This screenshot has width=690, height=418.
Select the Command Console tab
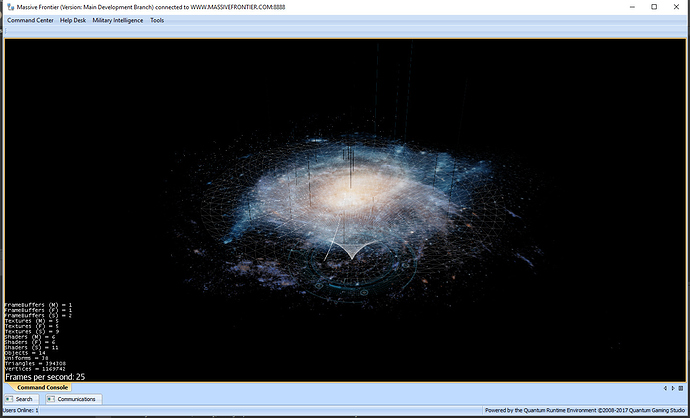click(x=42, y=387)
